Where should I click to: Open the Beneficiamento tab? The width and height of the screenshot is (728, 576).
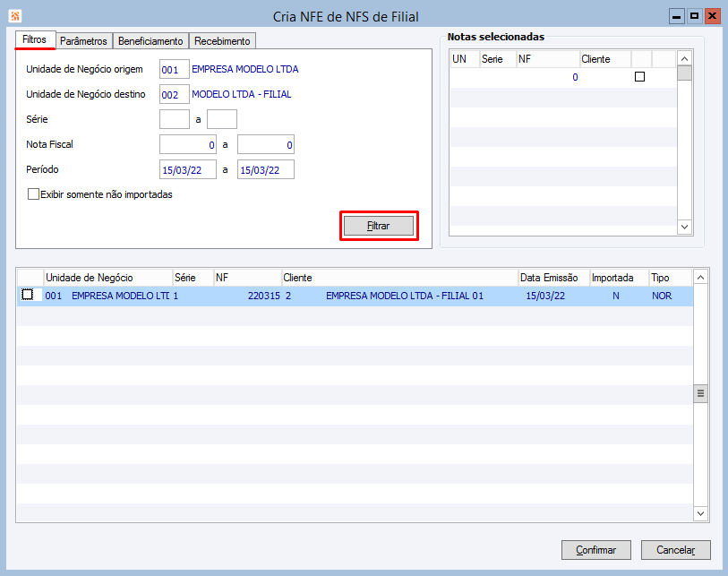tap(150, 41)
